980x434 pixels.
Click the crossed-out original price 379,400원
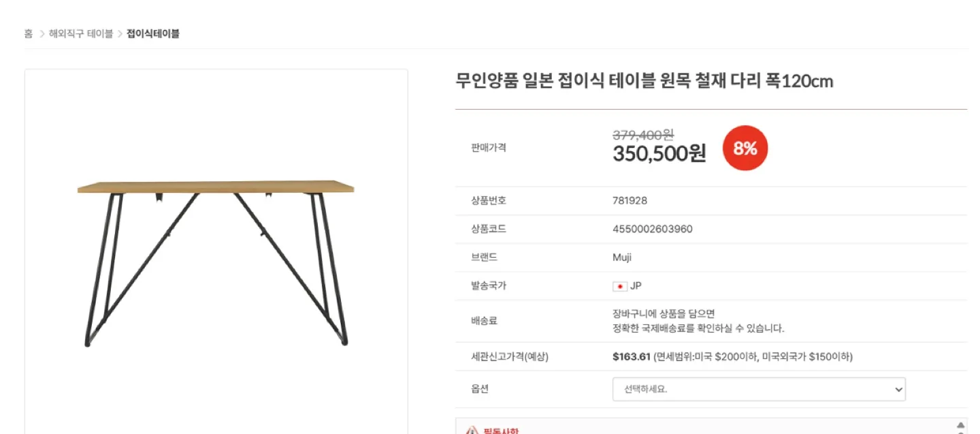(x=643, y=136)
